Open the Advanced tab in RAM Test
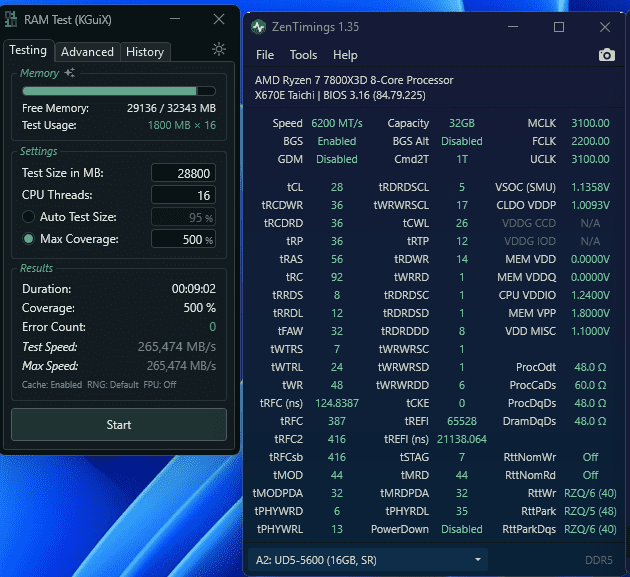Image resolution: width=630 pixels, height=577 pixels. coord(87,52)
